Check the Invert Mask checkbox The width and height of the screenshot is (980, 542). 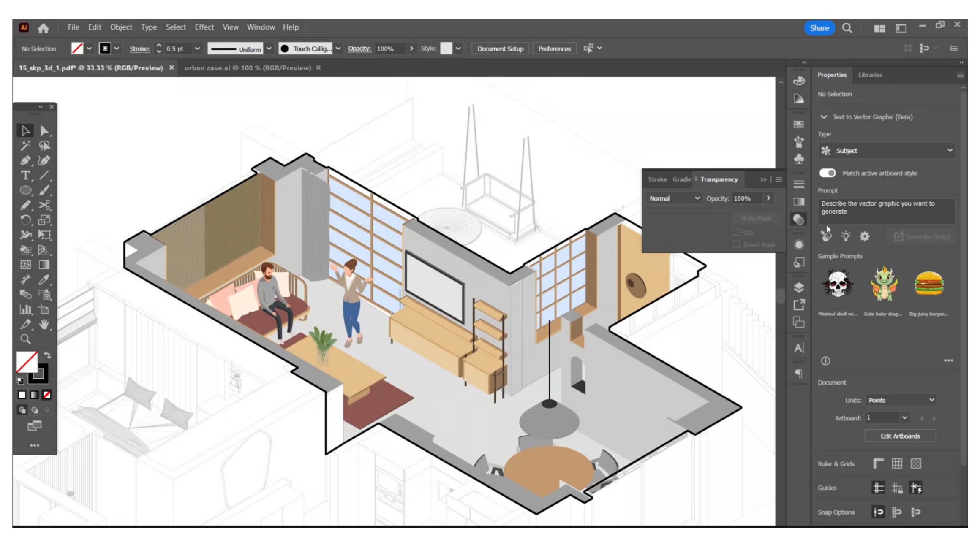point(737,244)
